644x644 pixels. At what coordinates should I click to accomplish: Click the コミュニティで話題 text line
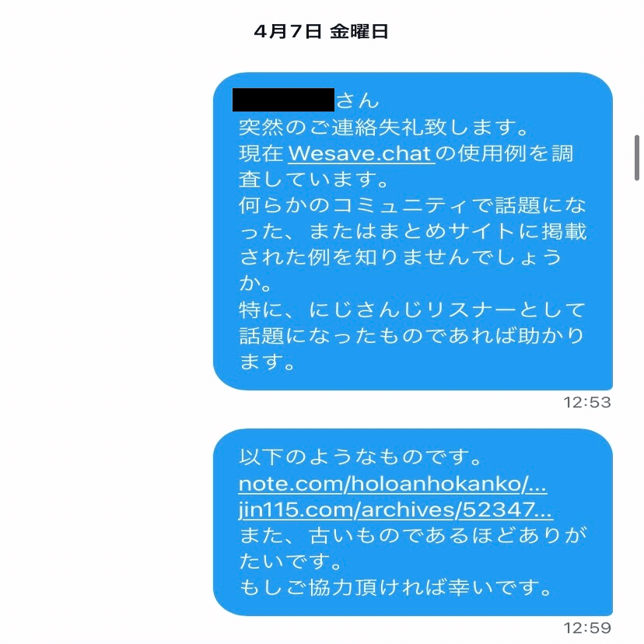[412, 205]
